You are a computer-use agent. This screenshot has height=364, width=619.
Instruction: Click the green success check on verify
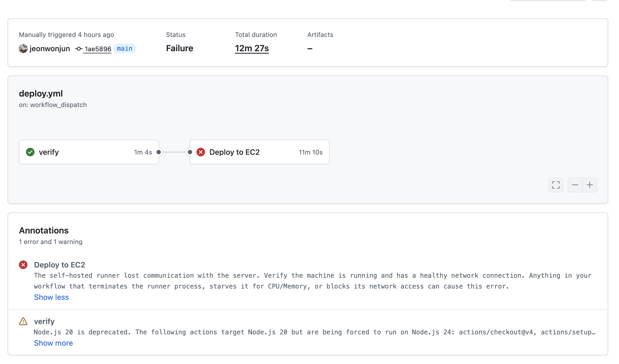click(x=30, y=152)
